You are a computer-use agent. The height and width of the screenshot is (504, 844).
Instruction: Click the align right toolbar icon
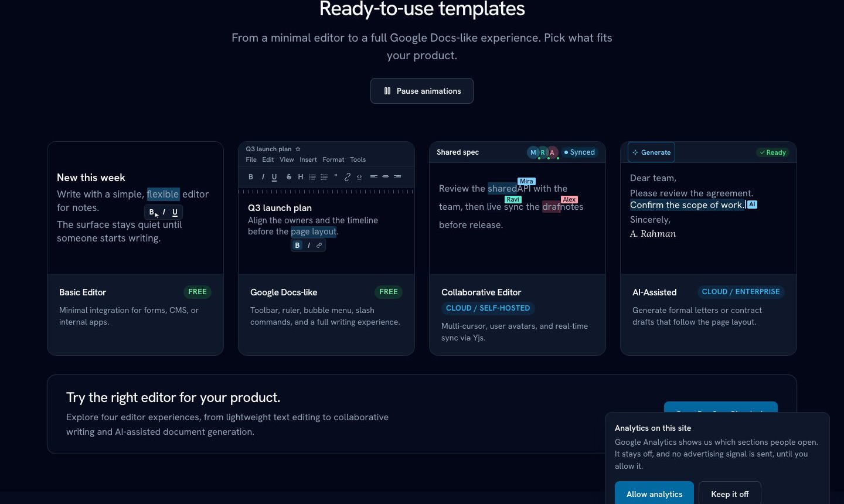[x=397, y=177]
